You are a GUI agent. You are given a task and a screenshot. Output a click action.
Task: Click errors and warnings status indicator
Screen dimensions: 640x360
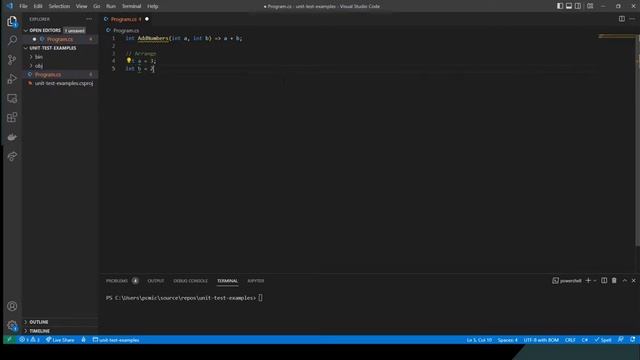click(x=29, y=340)
